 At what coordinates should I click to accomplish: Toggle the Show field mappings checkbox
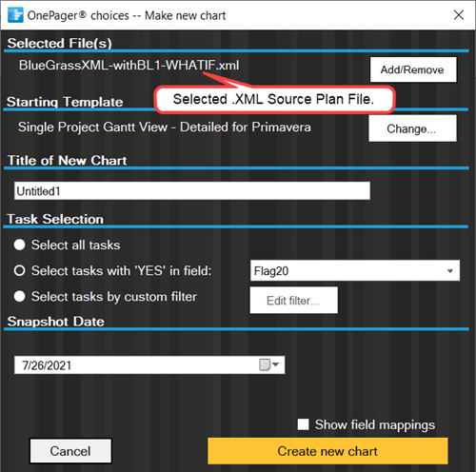(x=303, y=424)
